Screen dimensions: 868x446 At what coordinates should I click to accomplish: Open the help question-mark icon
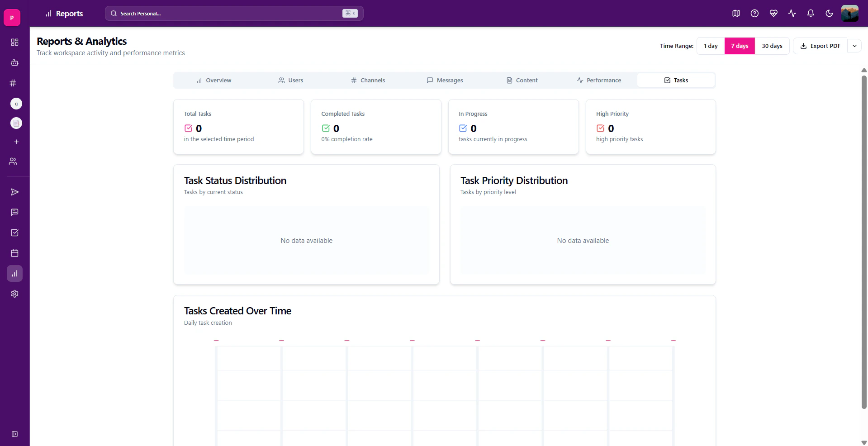(x=754, y=14)
